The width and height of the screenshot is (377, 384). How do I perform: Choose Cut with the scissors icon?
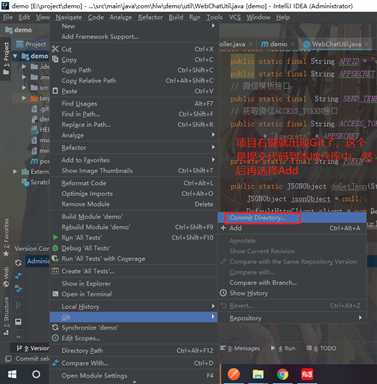point(133,49)
